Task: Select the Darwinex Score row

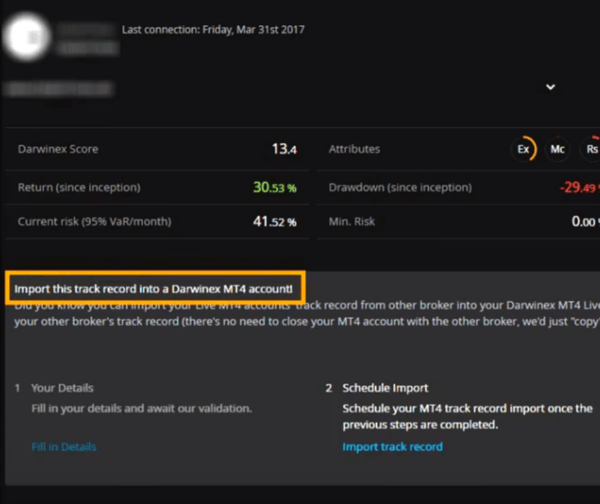Action: tap(157, 149)
